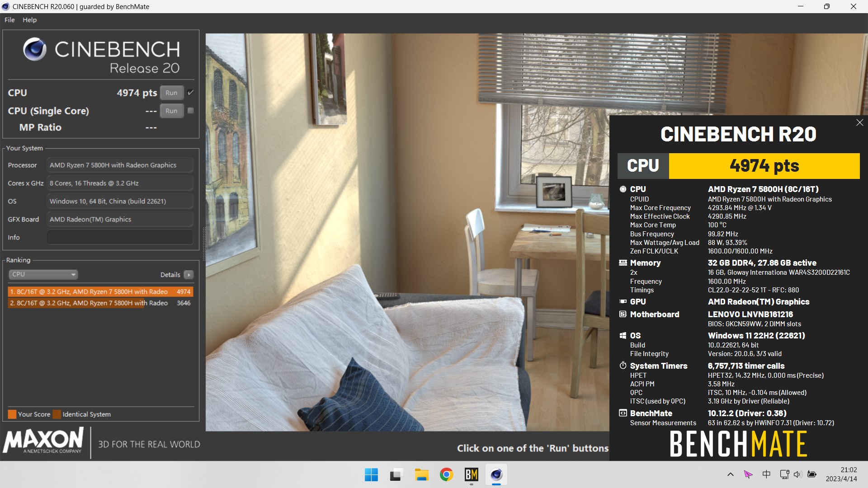This screenshot has height=488, width=868.
Task: Switch the Chinese input method indicator
Action: coord(766,474)
